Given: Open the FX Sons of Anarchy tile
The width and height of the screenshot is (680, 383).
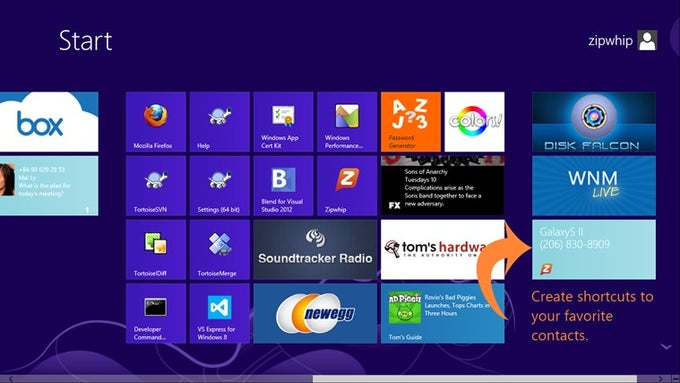Looking at the screenshot, I should pos(443,186).
